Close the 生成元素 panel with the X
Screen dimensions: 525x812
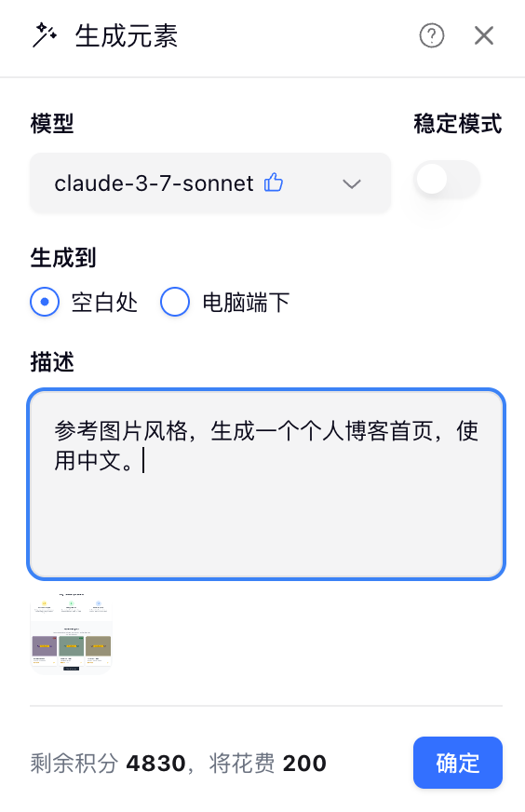click(484, 35)
